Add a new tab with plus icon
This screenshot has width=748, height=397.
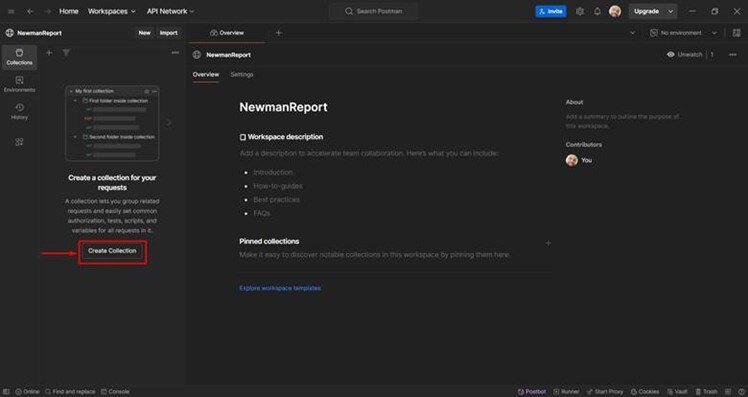tap(279, 33)
